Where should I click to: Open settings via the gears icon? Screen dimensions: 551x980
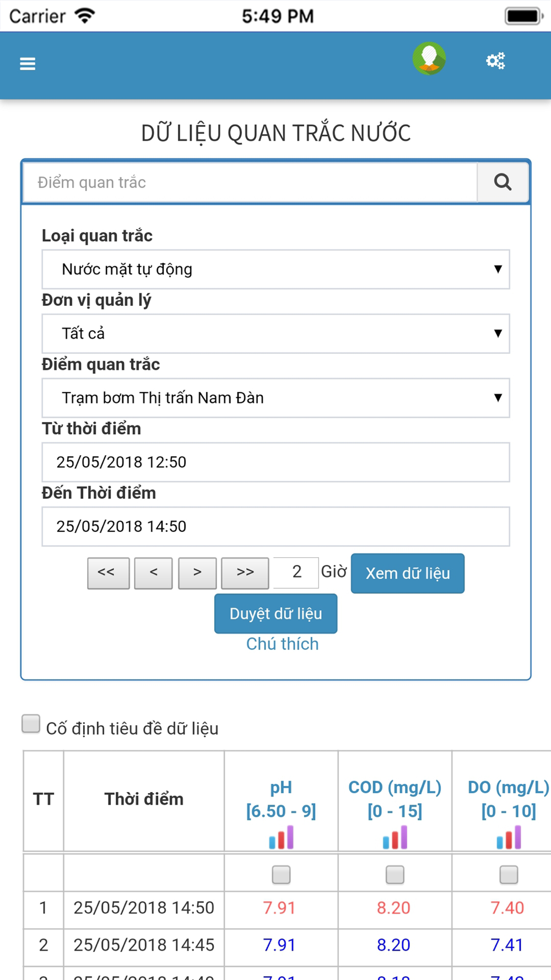pyautogui.click(x=495, y=61)
